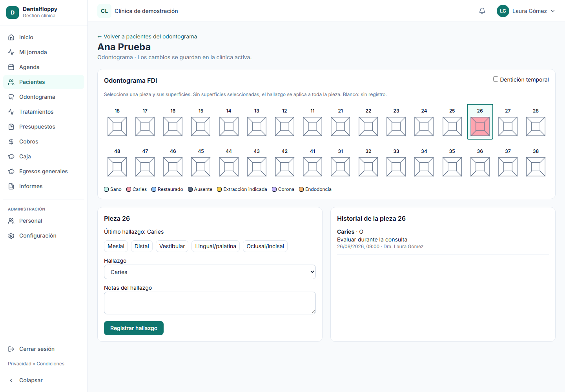Select tooth 26 marked with caries
The width and height of the screenshot is (565, 392).
(480, 122)
